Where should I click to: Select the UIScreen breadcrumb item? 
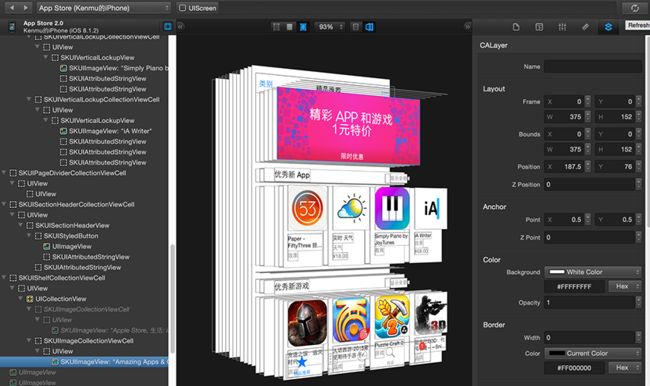(x=197, y=8)
